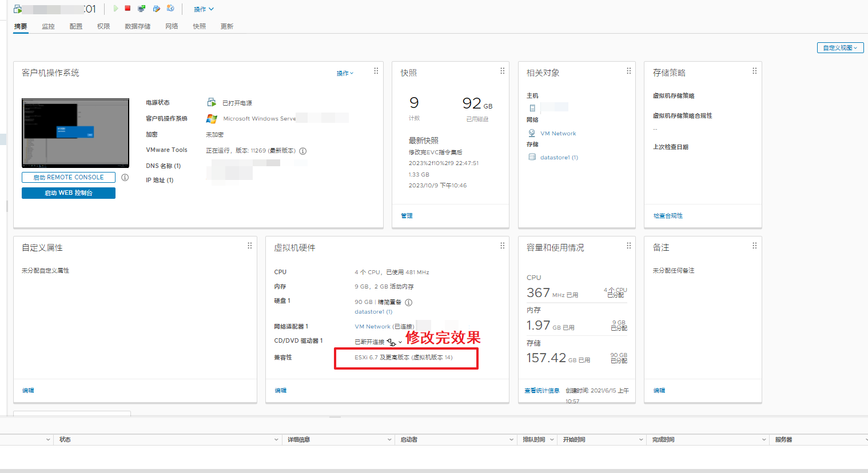868x473 pixels.
Task: Click info icon beside REMOTE CONSOLE button
Action: click(x=125, y=178)
